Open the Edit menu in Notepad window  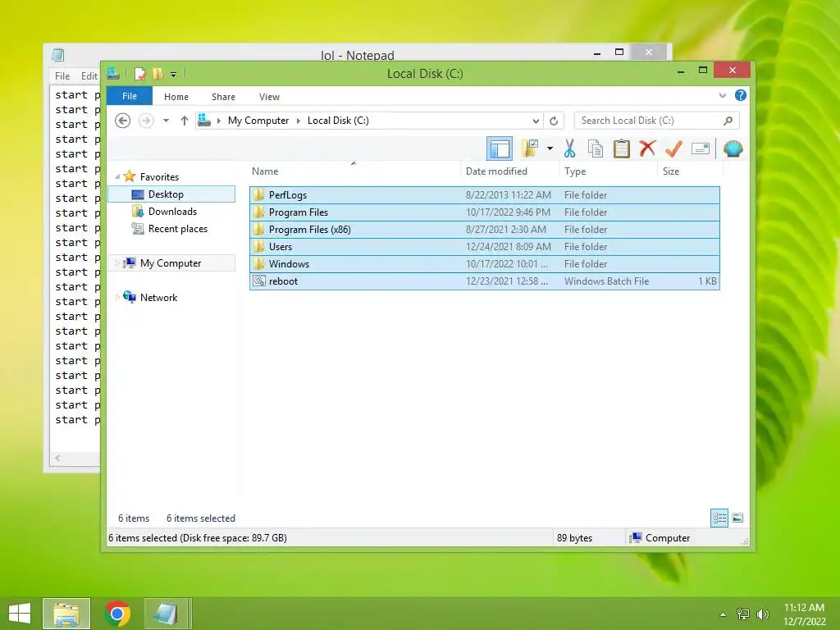point(89,76)
